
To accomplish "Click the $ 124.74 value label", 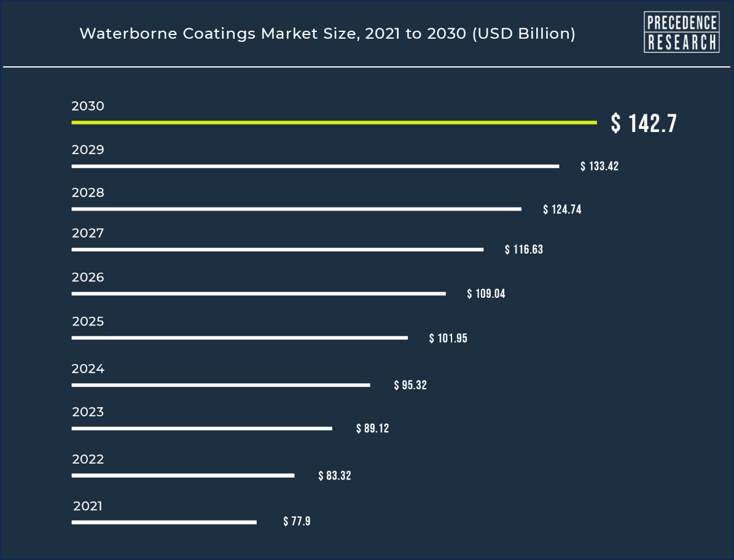I will pos(562,210).
